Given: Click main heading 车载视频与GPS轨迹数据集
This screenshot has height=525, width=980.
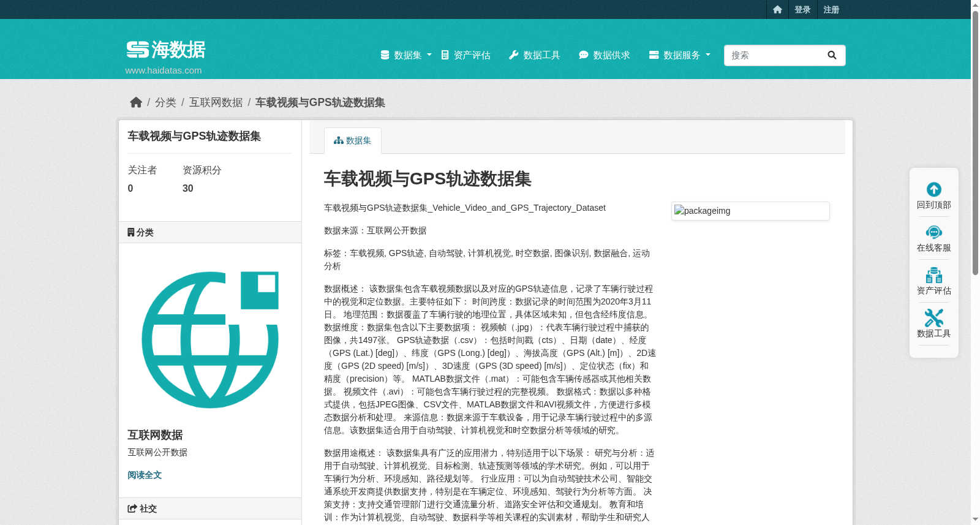Looking at the screenshot, I should (428, 179).
